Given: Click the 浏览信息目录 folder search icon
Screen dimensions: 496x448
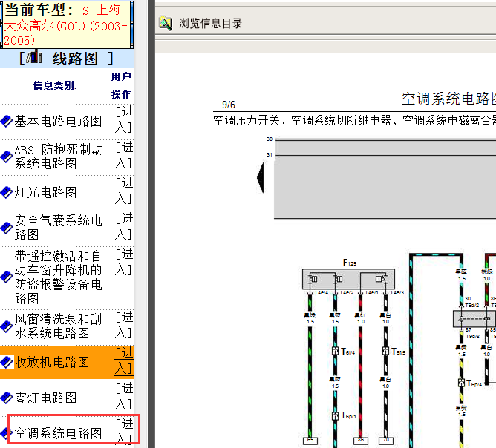Looking at the screenshot, I should tap(165, 23).
